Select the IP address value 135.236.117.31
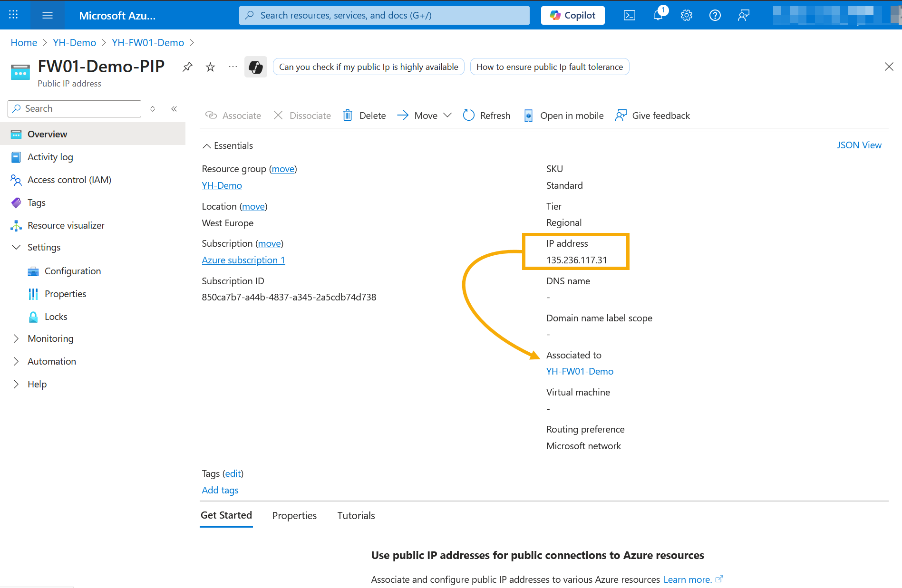The height and width of the screenshot is (588, 902). [576, 260]
